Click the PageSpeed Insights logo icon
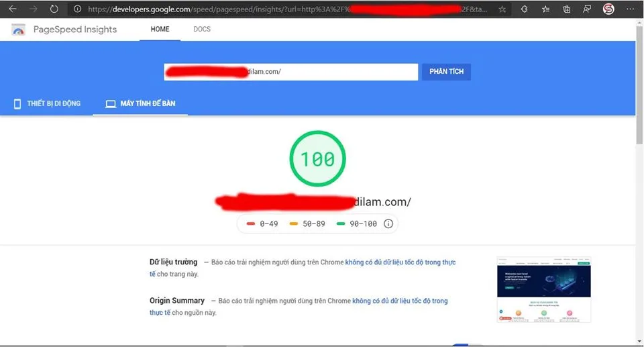The width and height of the screenshot is (644, 347). tap(18, 30)
